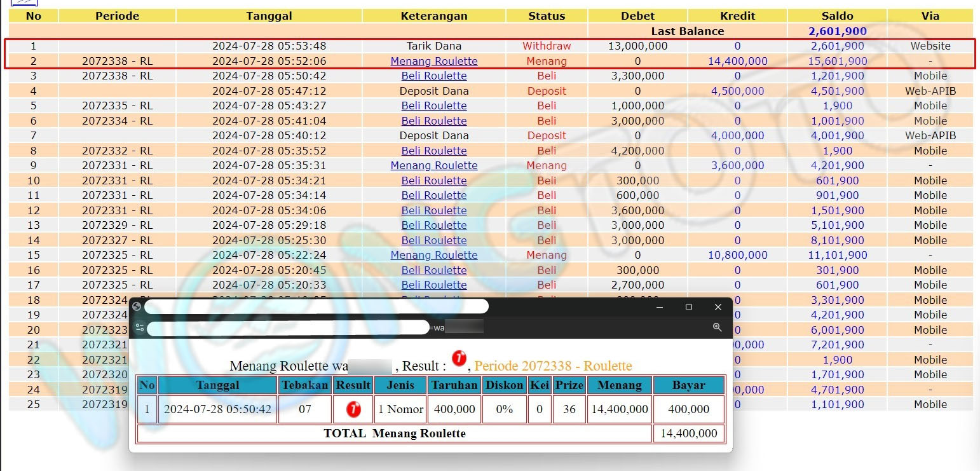
Task: Open Beli Roulette link dated 05:50:42
Action: pyautogui.click(x=433, y=76)
